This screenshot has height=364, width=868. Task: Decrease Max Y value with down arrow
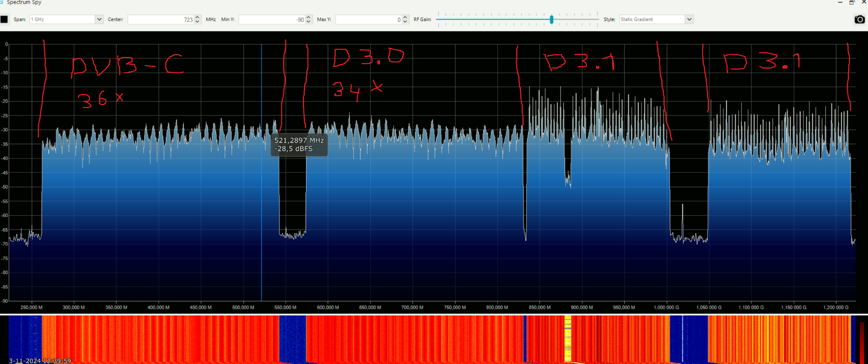[x=405, y=22]
